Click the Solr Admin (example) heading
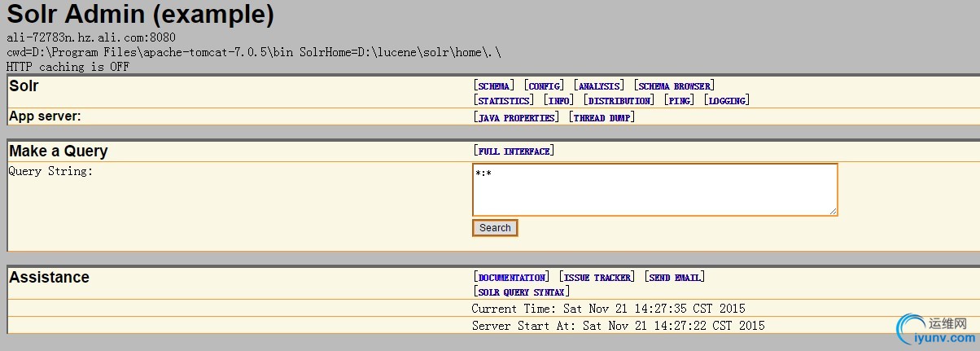Viewport: 980px width, 351px height. [x=140, y=15]
